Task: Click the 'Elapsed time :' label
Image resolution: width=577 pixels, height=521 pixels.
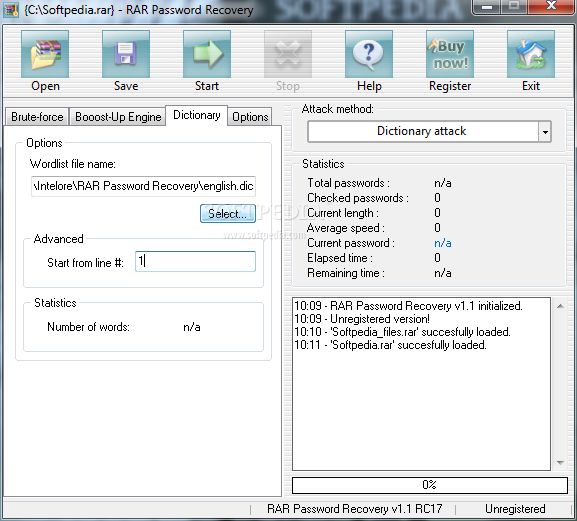Action: pyautogui.click(x=340, y=258)
